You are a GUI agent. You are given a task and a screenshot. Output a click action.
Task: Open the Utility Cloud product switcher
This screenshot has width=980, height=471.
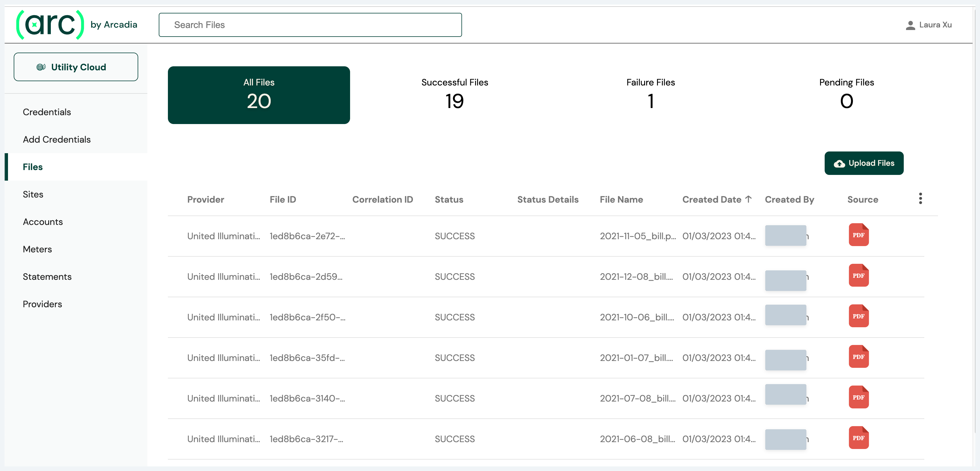(x=76, y=67)
